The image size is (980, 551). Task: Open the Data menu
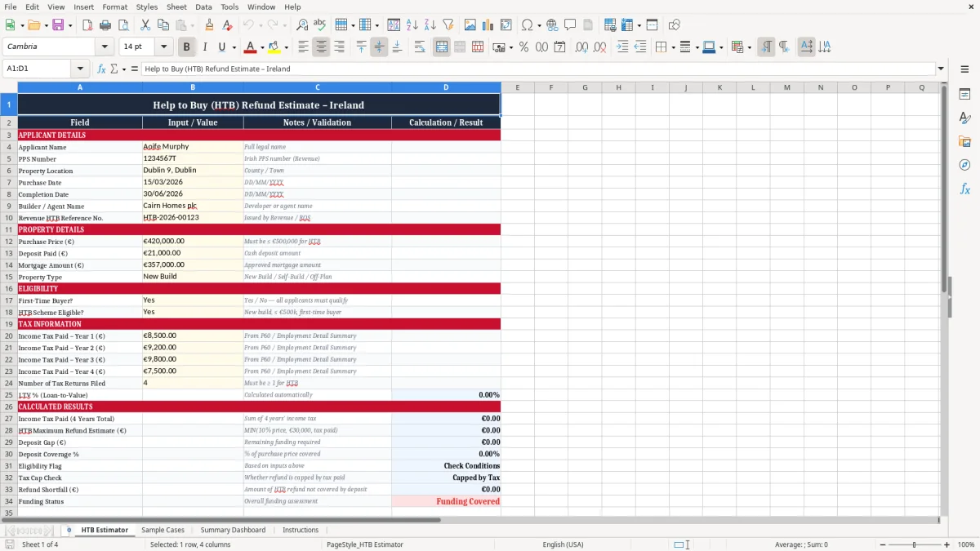[x=203, y=7]
